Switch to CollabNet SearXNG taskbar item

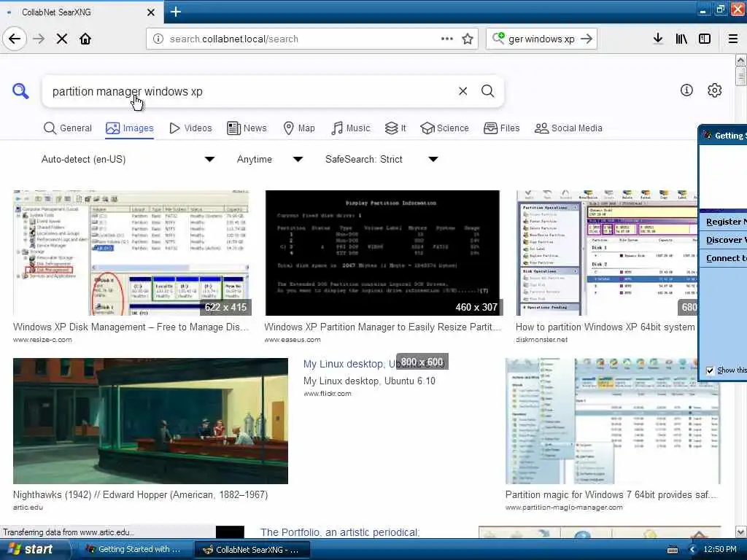click(x=252, y=550)
